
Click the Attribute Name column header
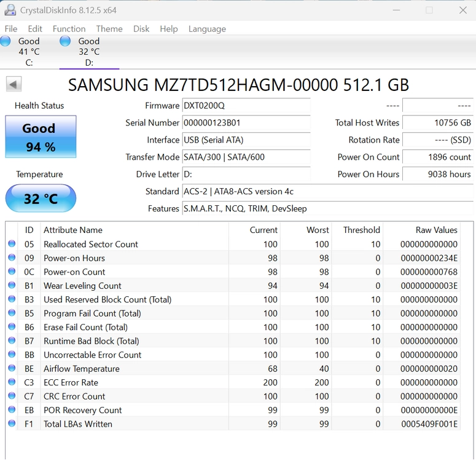[x=135, y=230]
